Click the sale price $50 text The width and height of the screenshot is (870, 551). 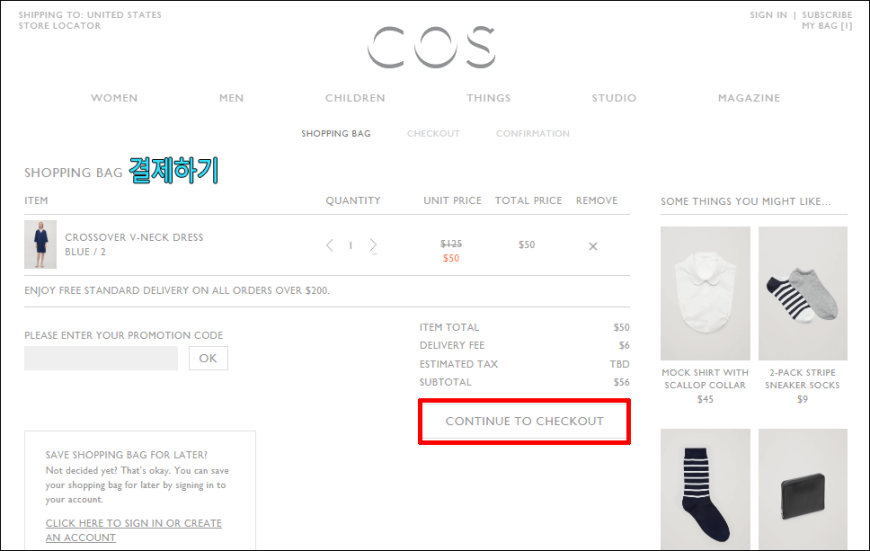[x=451, y=259]
